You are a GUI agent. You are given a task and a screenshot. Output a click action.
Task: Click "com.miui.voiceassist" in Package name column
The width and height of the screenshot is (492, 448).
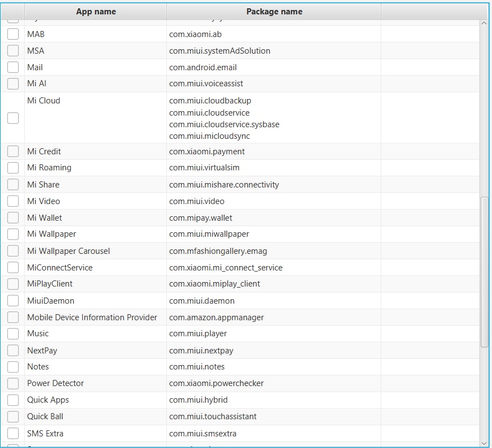206,84
